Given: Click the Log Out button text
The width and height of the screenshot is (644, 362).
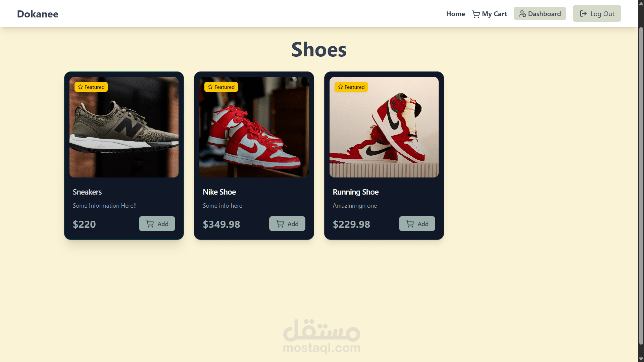Looking at the screenshot, I should 602,14.
